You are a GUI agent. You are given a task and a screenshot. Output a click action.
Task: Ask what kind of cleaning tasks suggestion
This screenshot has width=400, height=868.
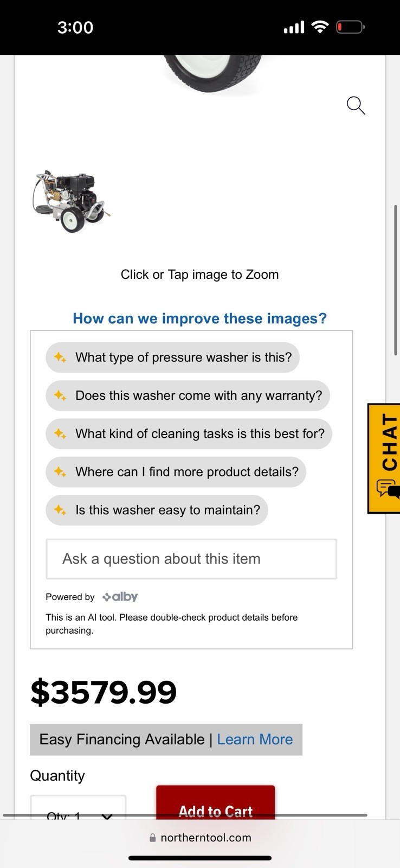click(x=189, y=434)
